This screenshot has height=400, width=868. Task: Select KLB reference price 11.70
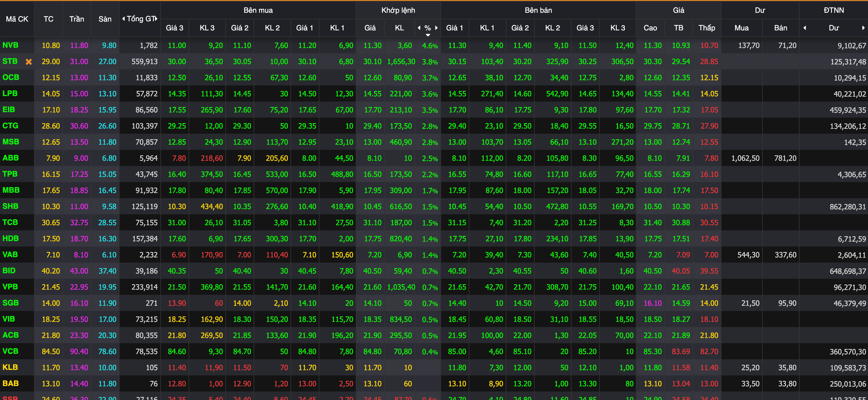coord(51,368)
